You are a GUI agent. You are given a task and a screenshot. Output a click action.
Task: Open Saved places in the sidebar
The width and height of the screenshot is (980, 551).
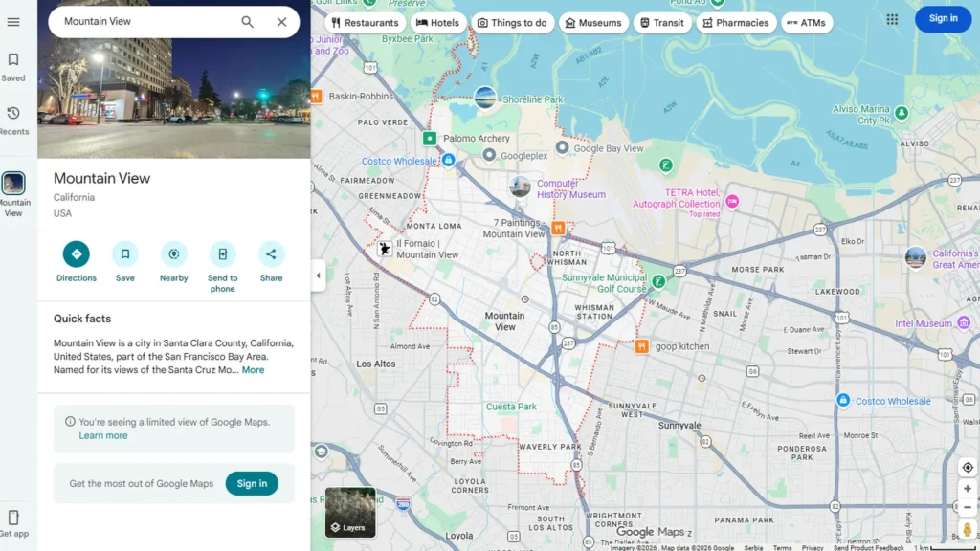pos(13,59)
